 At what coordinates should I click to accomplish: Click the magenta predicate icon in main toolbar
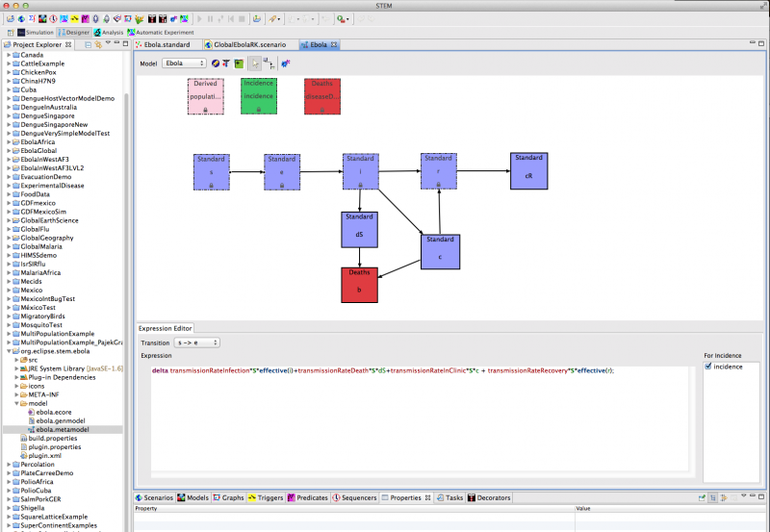click(86, 19)
